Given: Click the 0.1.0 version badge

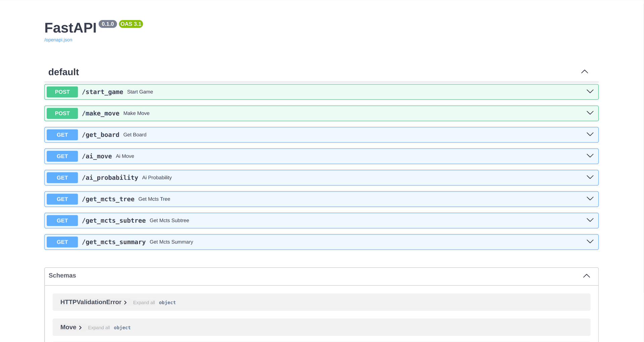Looking at the screenshot, I should (108, 24).
